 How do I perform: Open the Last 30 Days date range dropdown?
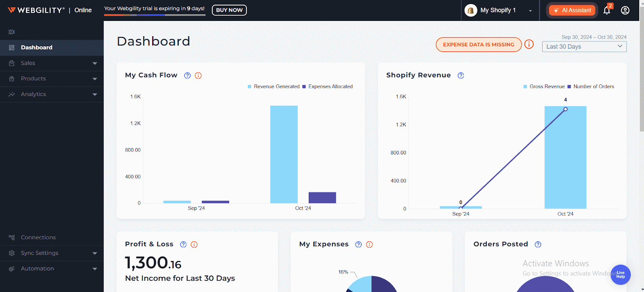click(584, 47)
